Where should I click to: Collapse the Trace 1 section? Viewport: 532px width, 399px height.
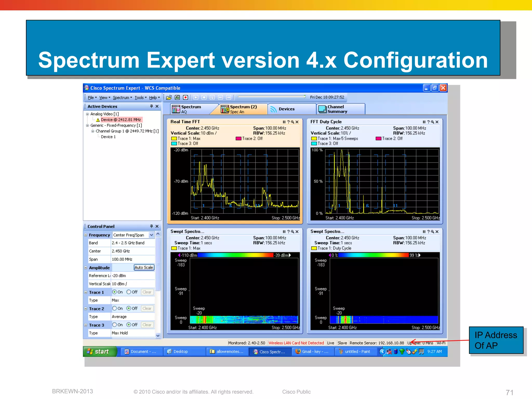tap(85, 292)
